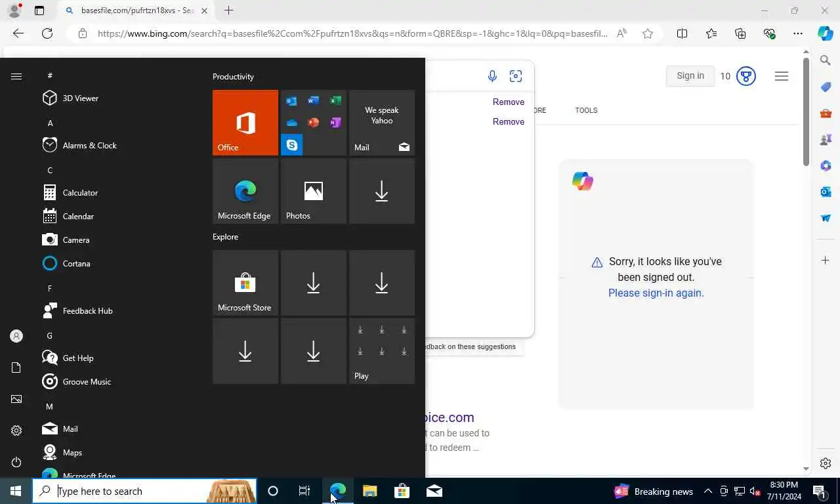Image resolution: width=840 pixels, height=504 pixels.
Task: Open the Bing hamburger menu
Action: (x=782, y=76)
